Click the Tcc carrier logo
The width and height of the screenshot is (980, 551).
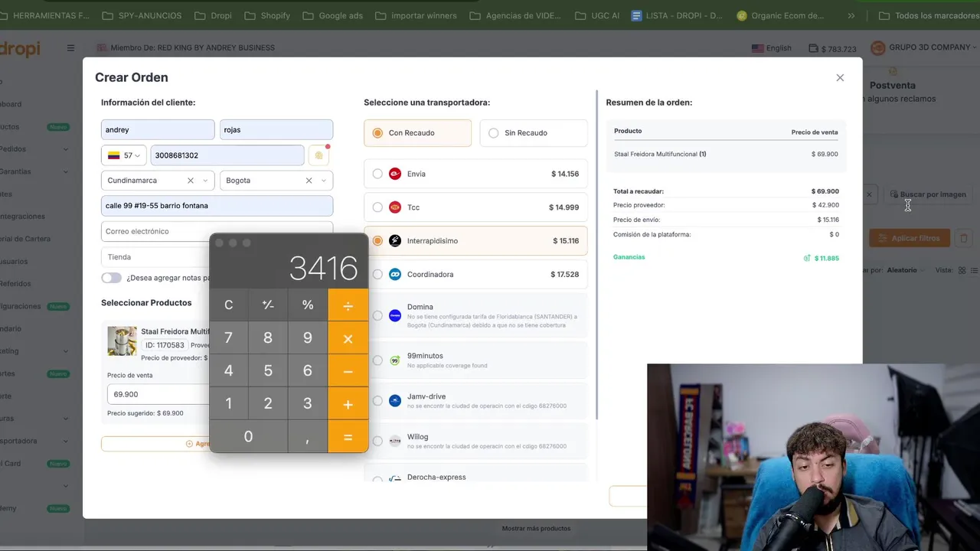click(395, 207)
